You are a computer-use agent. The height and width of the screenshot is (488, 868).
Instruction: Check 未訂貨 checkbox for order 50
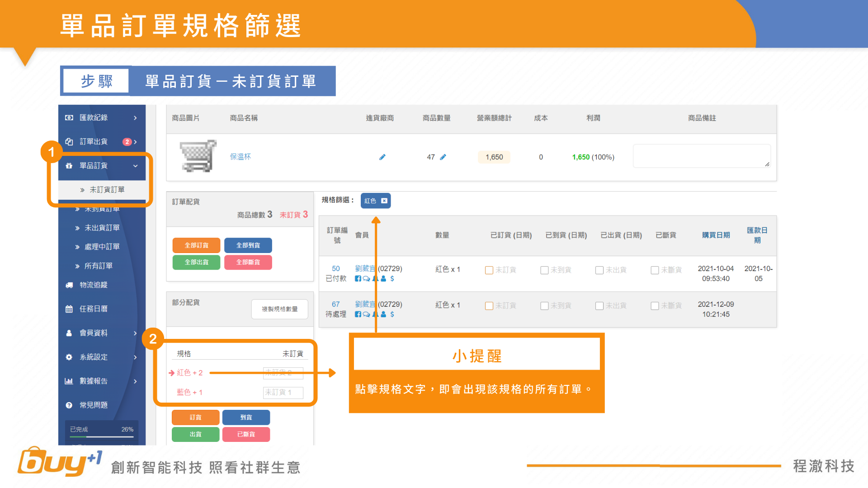(x=489, y=270)
